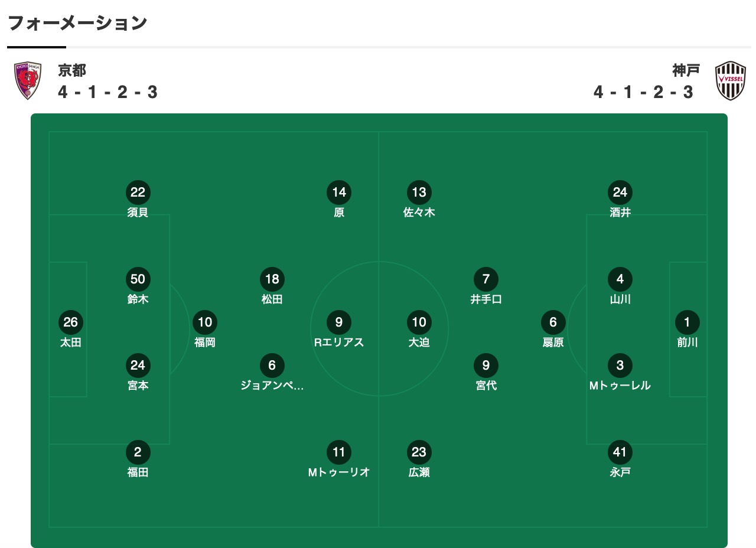
Task: Select player 41 永戸 marker
Action: 620,453
